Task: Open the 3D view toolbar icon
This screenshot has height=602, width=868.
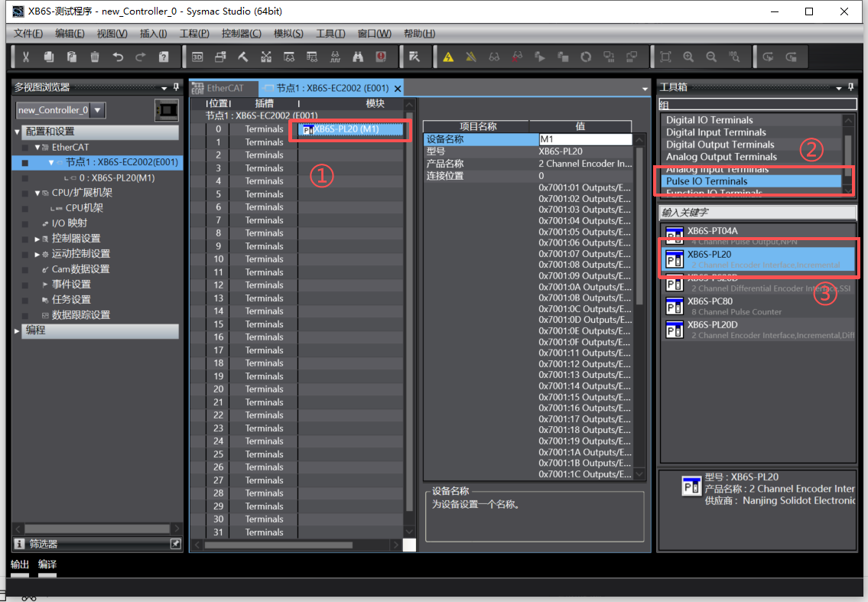Action: pyautogui.click(x=197, y=57)
